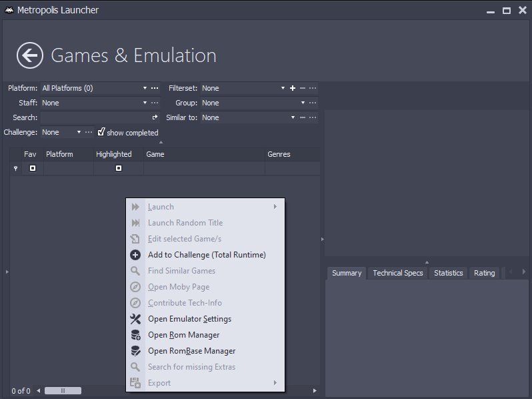Clear Similar to with minus icon
The image size is (532, 399).
pyautogui.click(x=303, y=117)
